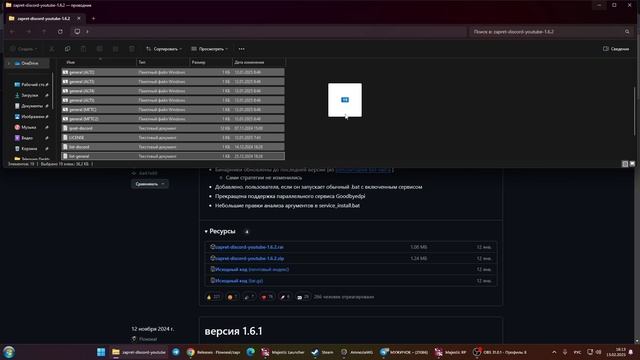
Task: Select the general (ALT3) batch file
Action: [173, 82]
